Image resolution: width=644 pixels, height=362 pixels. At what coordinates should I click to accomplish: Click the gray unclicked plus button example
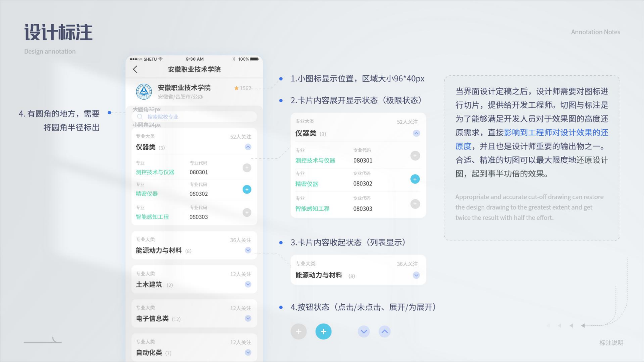tap(299, 331)
